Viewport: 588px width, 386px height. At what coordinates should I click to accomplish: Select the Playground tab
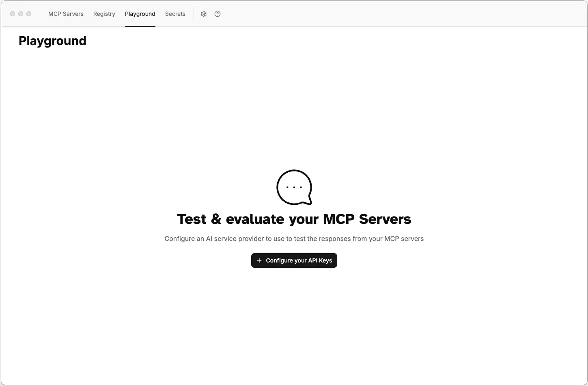pyautogui.click(x=140, y=13)
